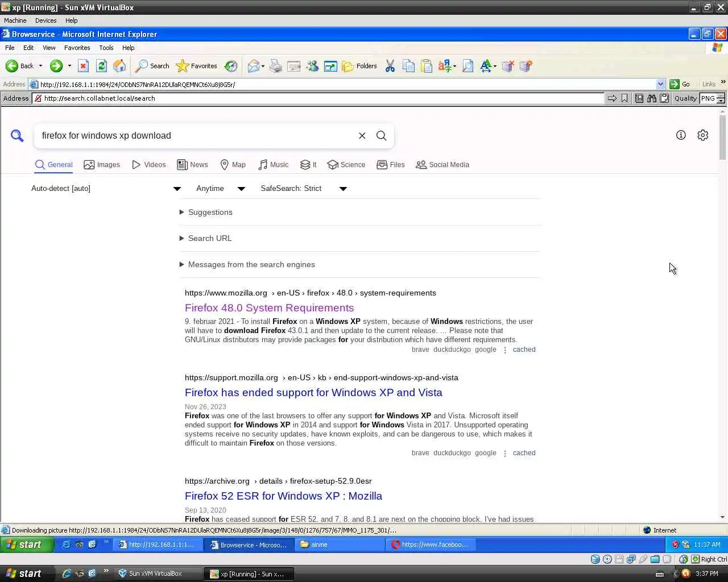Click the Browservice clipboard icon
This screenshot has height=582, width=728.
tap(664, 98)
